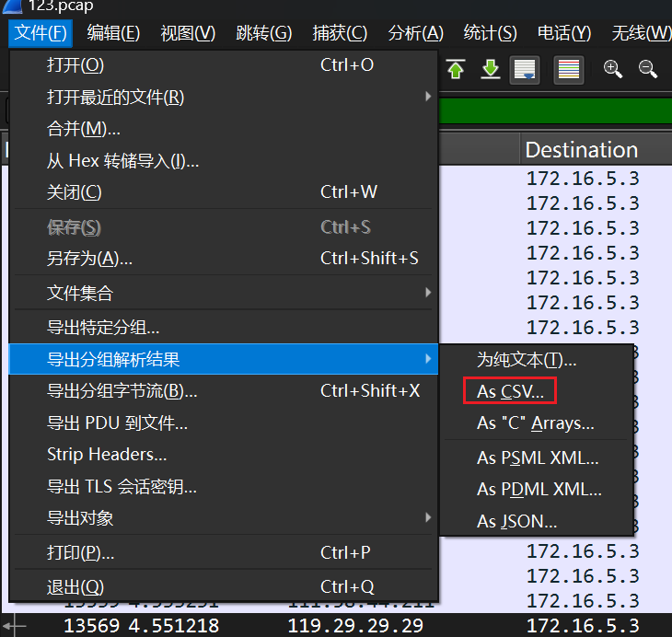The width and height of the screenshot is (672, 637).
Task: Click the go to last packet icon
Action: point(491,69)
